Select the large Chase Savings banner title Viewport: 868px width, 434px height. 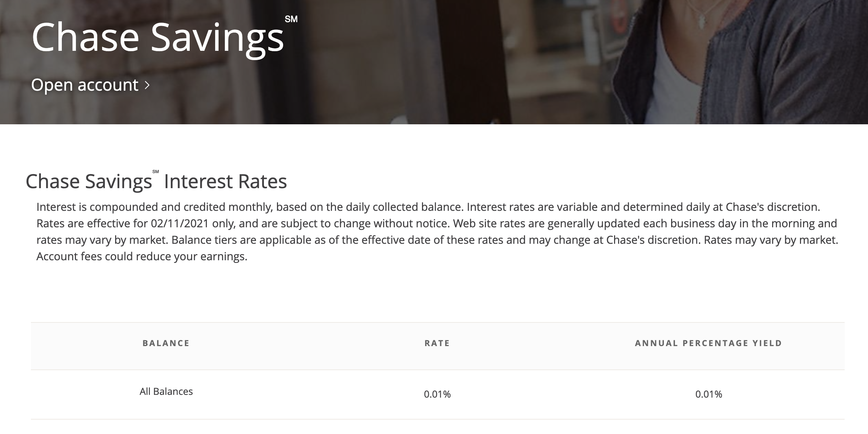158,38
